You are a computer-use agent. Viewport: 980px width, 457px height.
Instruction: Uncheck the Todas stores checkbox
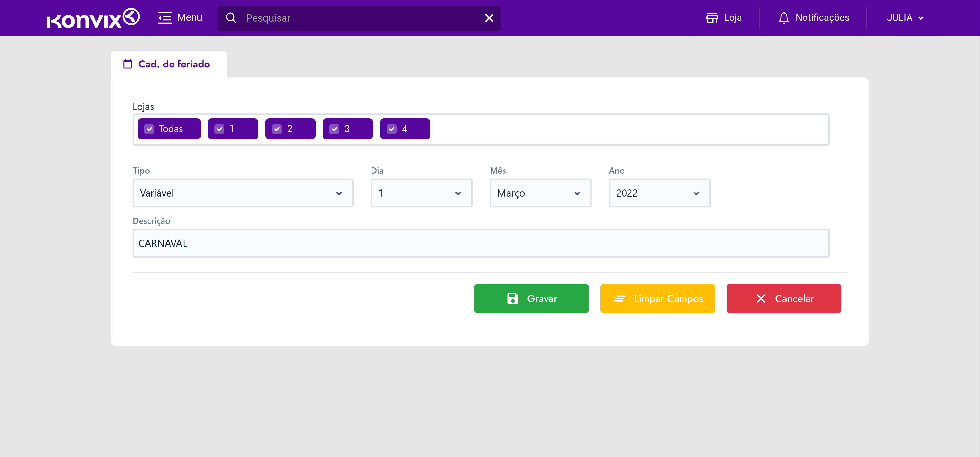coord(149,129)
